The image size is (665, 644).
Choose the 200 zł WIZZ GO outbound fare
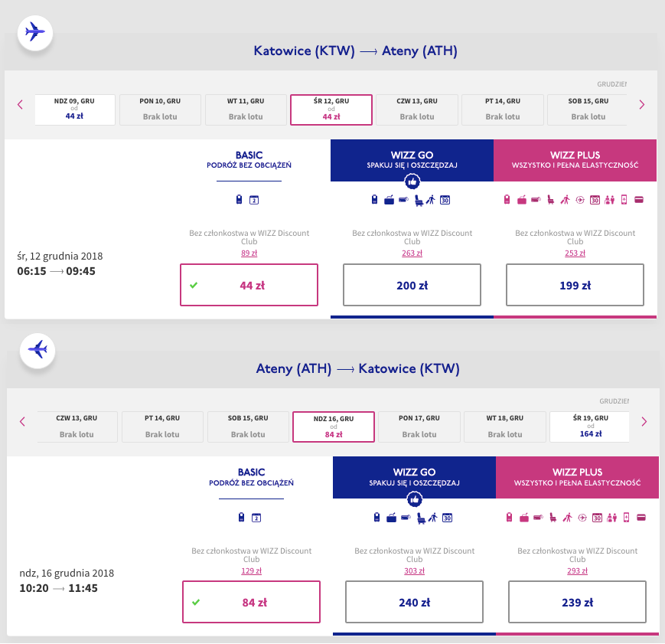pos(412,285)
